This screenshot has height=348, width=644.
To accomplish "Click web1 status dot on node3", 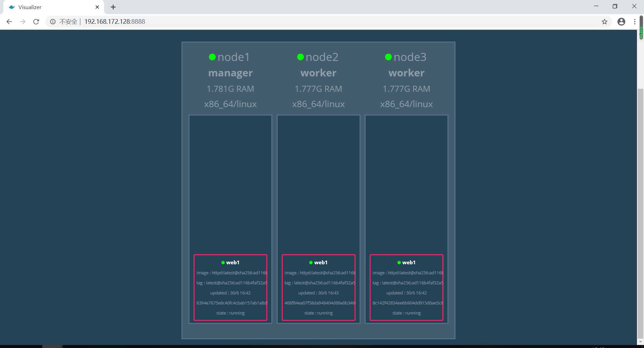I will click(x=399, y=263).
